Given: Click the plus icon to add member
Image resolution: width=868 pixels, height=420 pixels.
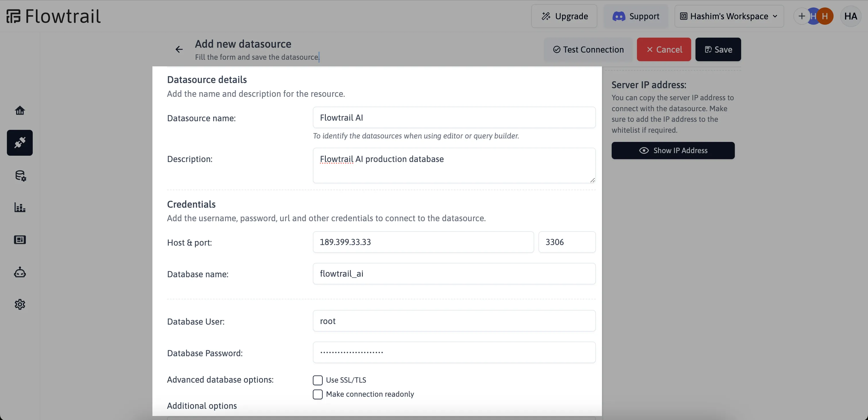Looking at the screenshot, I should click(802, 16).
